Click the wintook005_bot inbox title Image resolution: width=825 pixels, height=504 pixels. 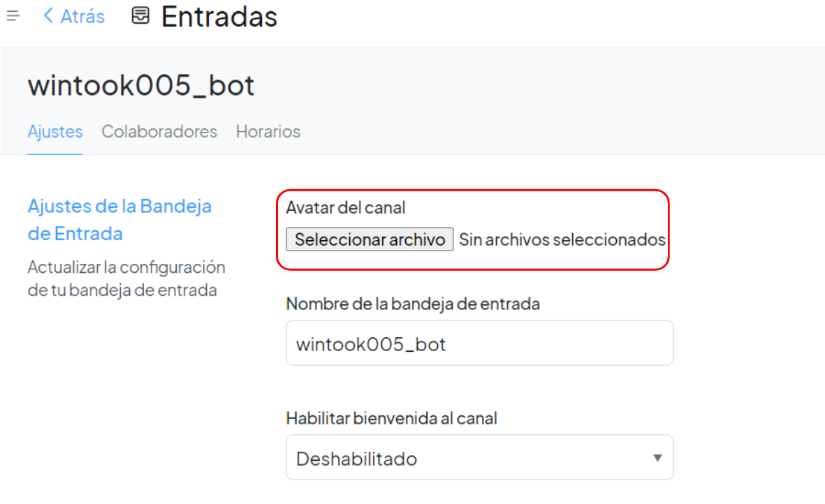tap(141, 85)
